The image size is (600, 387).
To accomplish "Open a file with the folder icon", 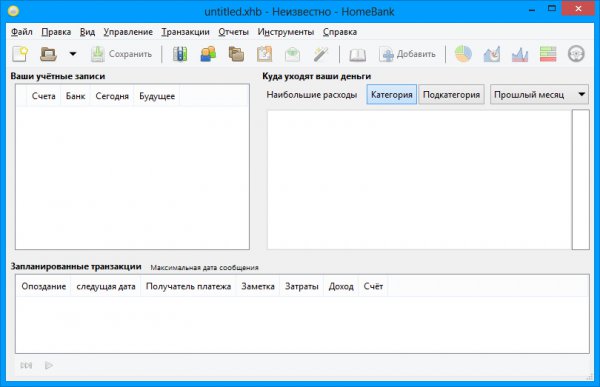I will point(49,54).
